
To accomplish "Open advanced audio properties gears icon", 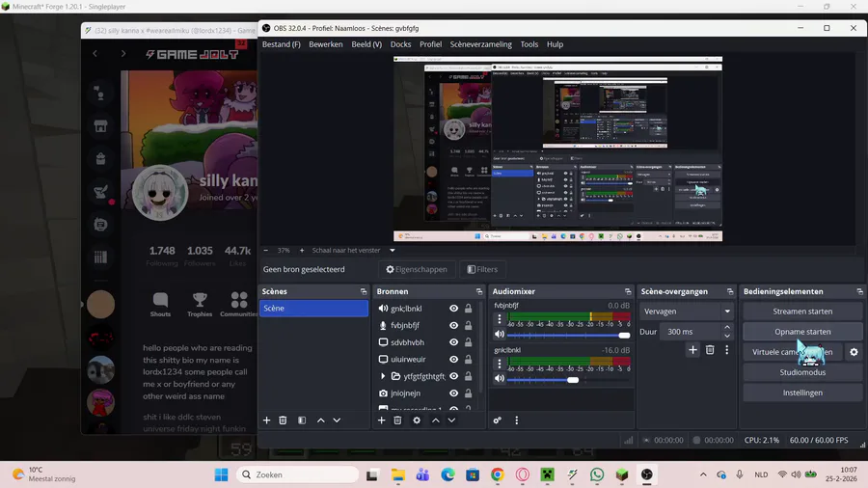I will tap(497, 420).
